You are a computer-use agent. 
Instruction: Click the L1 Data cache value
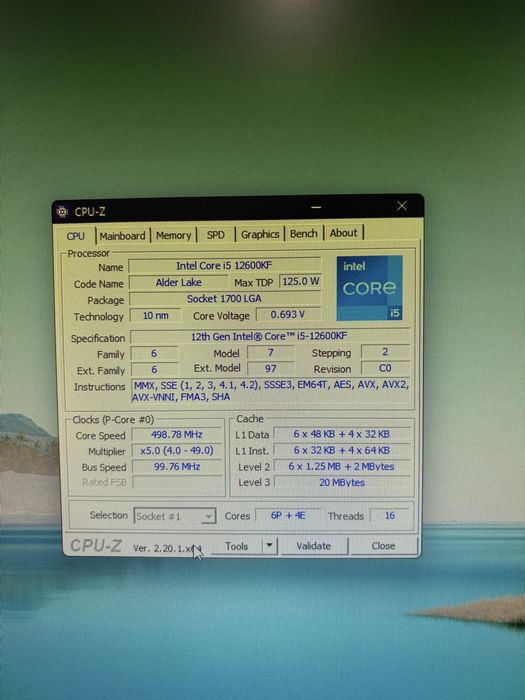click(342, 434)
